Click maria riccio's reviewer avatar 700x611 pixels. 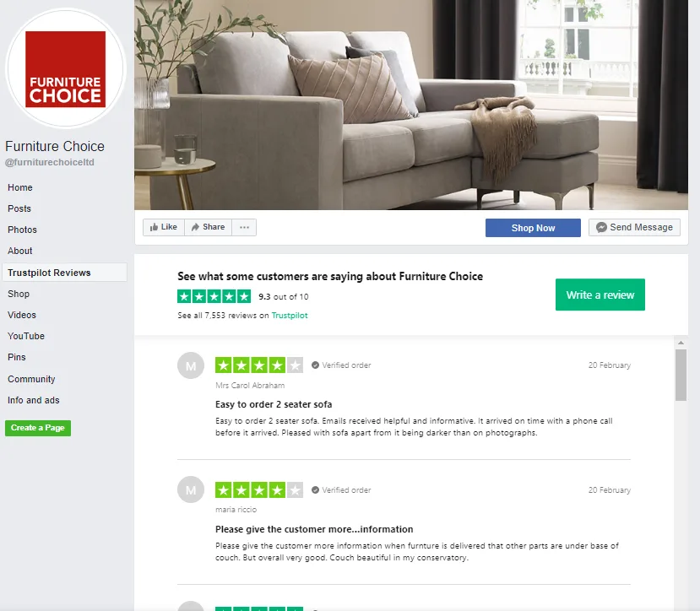pos(191,489)
